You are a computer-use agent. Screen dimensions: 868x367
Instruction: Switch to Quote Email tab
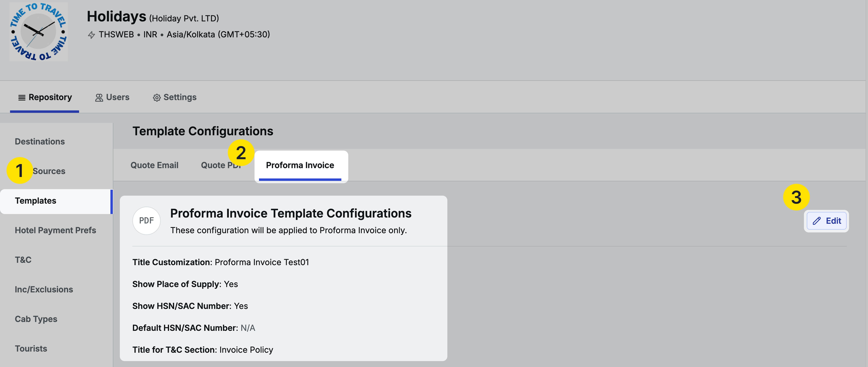(154, 165)
